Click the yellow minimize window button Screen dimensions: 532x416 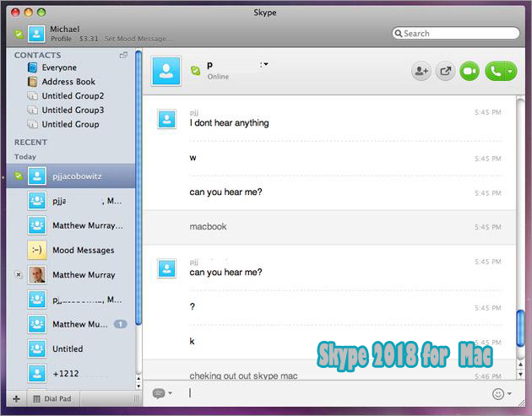[29, 13]
